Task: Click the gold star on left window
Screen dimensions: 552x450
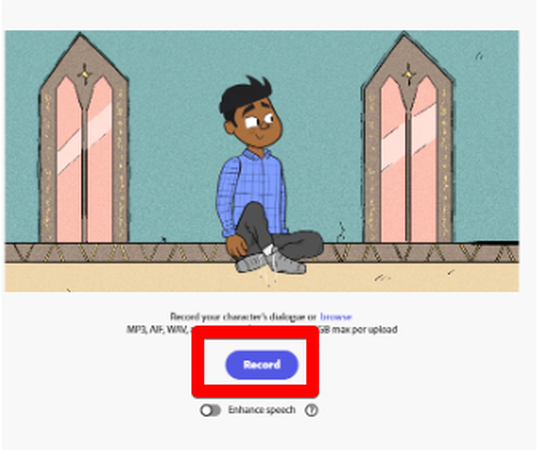Action: point(84,74)
